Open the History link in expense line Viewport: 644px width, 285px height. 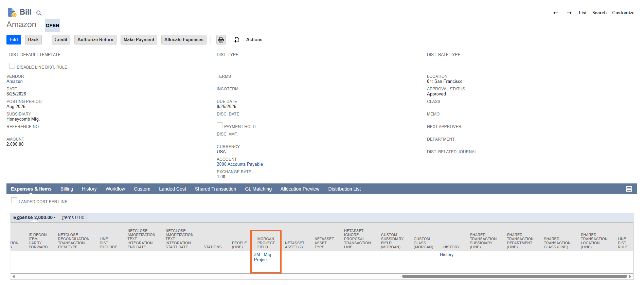447,255
